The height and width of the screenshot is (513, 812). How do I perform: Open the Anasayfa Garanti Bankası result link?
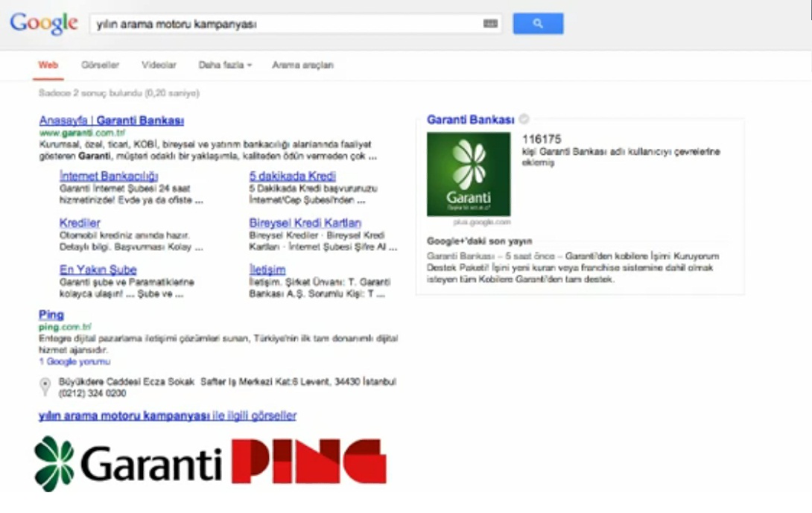point(110,119)
